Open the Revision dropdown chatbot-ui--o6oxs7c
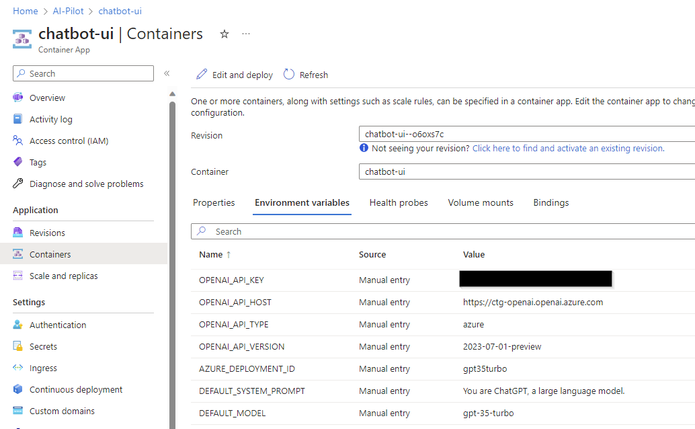Image resolution: width=695 pixels, height=429 pixels. [x=527, y=134]
